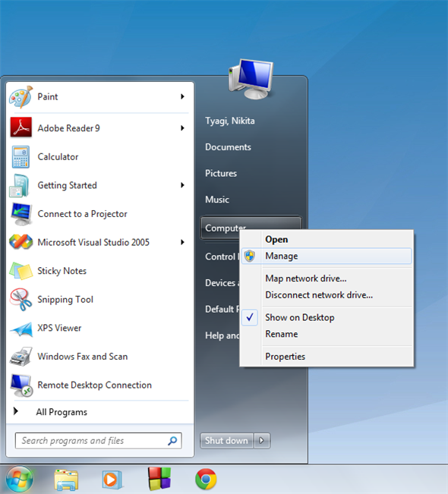Open the Documents link
Screen dimensions: 448x494
click(x=228, y=147)
